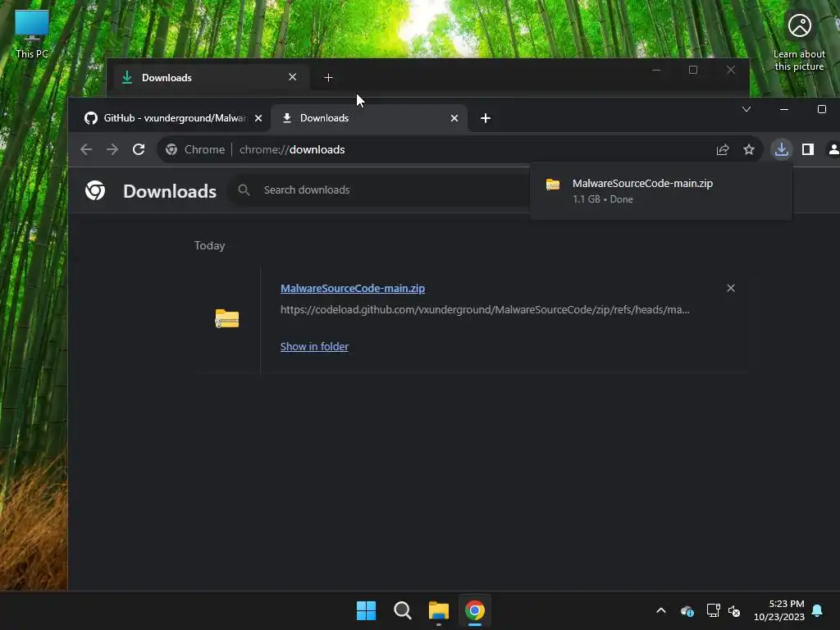Viewport: 840px width, 630px height.
Task: Open File Explorer from the taskbar
Action: [439, 610]
